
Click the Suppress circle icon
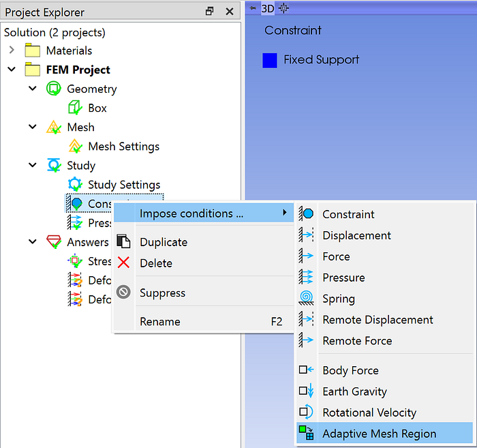(x=123, y=292)
